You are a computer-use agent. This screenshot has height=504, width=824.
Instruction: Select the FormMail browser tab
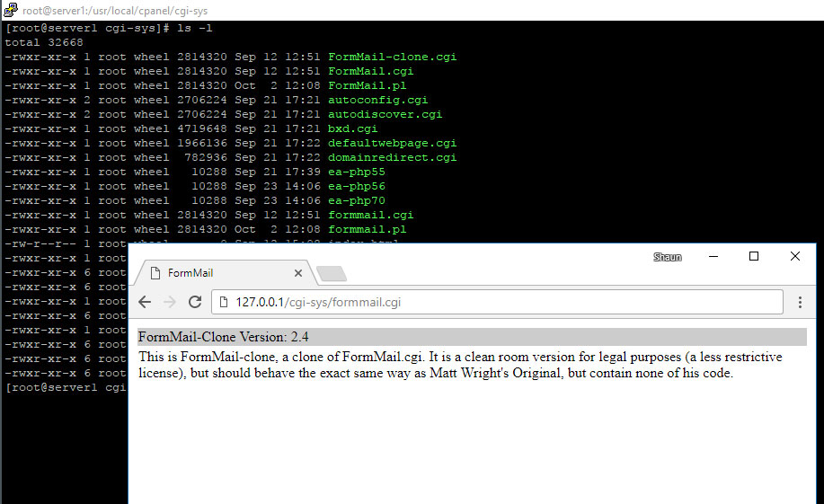pos(225,273)
